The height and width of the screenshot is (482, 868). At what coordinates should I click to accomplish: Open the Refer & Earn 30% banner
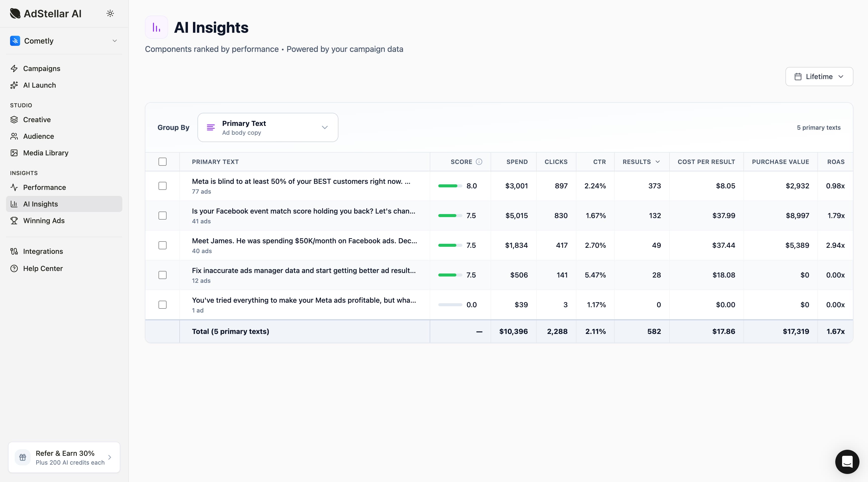pyautogui.click(x=64, y=457)
